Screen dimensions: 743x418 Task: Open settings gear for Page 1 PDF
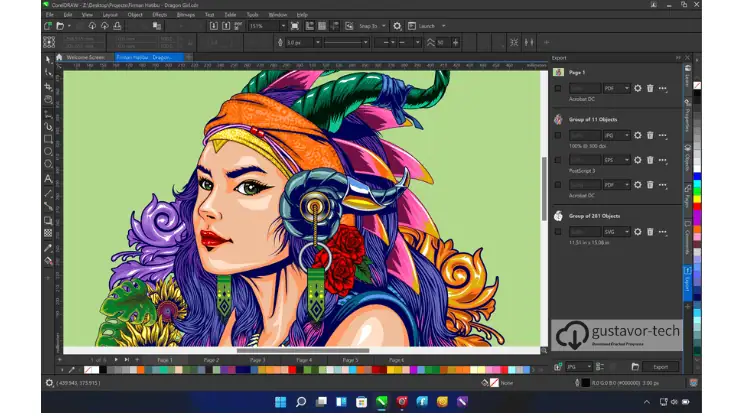coord(638,88)
